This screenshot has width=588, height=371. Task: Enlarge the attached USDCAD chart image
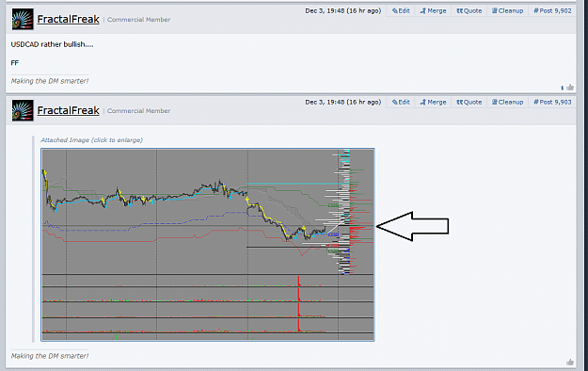(x=208, y=245)
